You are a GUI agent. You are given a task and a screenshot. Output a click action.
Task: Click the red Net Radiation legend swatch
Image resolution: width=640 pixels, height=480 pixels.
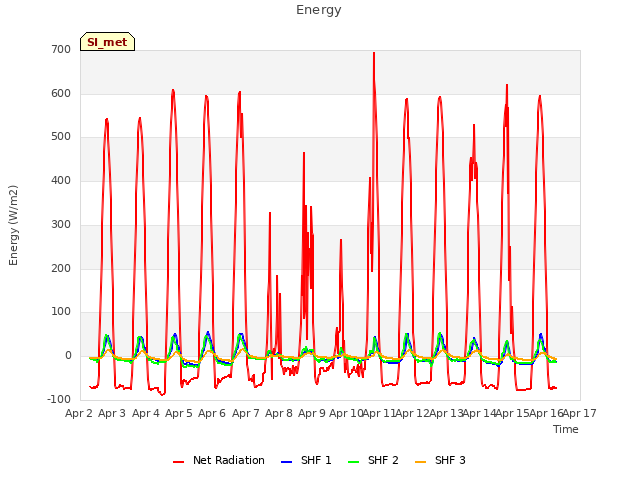[179, 462]
